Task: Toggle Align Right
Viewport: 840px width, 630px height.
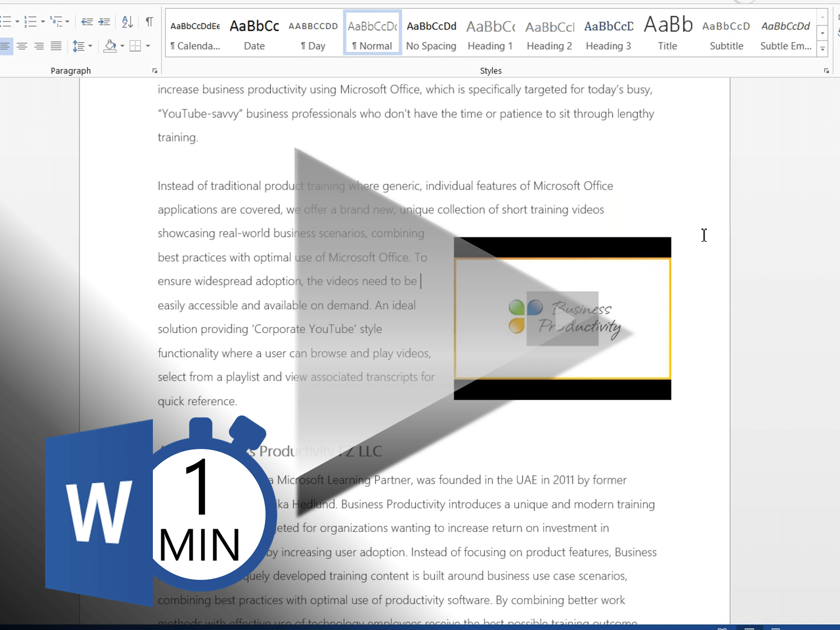Action: (39, 46)
